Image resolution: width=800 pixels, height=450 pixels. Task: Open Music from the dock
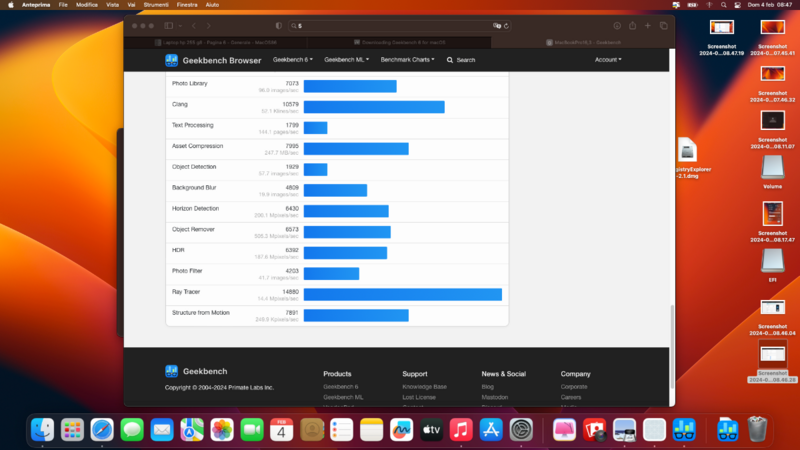coord(461,430)
